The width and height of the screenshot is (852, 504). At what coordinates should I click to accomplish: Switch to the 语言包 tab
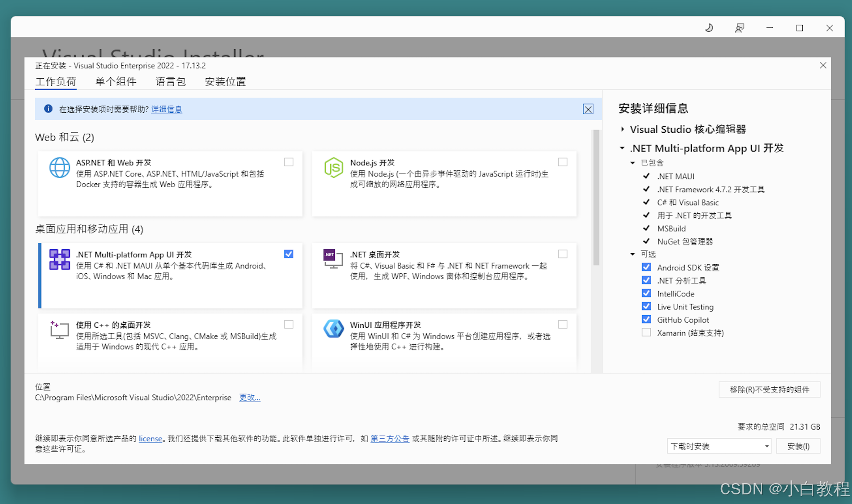170,82
